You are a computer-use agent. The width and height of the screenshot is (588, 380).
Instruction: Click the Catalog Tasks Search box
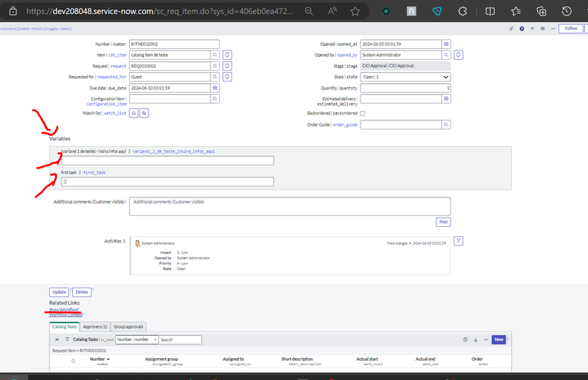pos(180,340)
